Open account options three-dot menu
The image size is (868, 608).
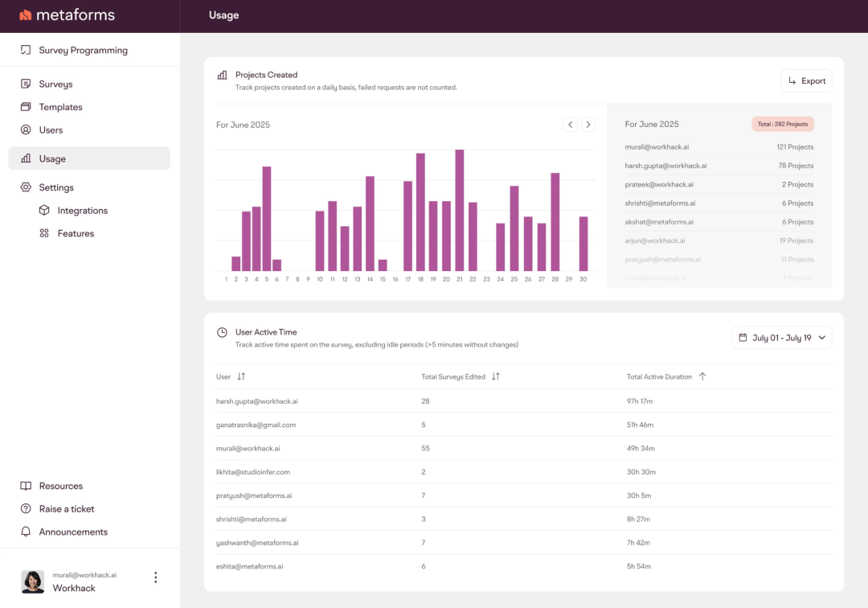[x=156, y=577]
